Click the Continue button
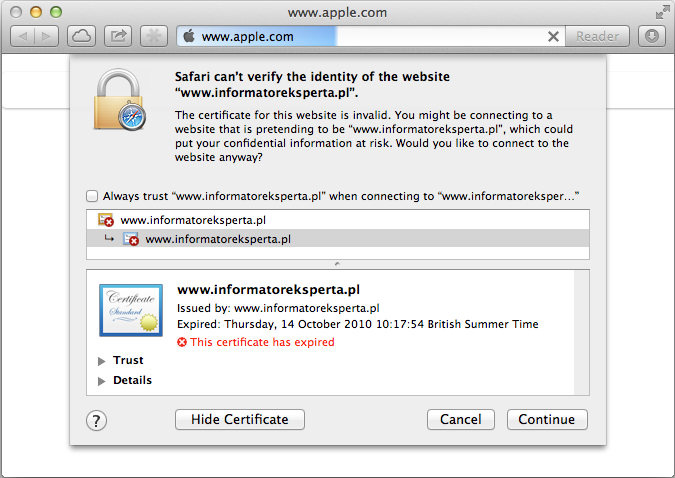 tap(547, 419)
